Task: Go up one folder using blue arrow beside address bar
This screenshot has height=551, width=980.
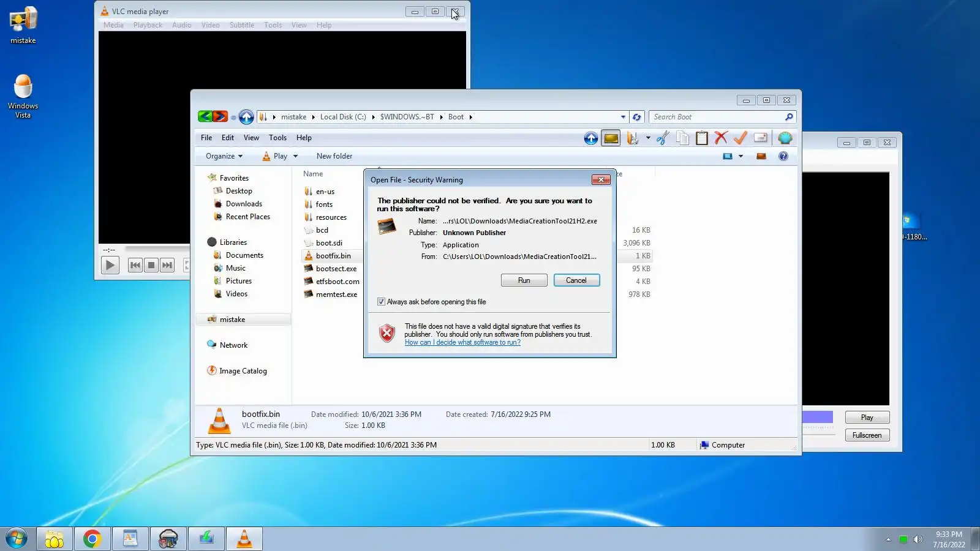Action: [246, 117]
